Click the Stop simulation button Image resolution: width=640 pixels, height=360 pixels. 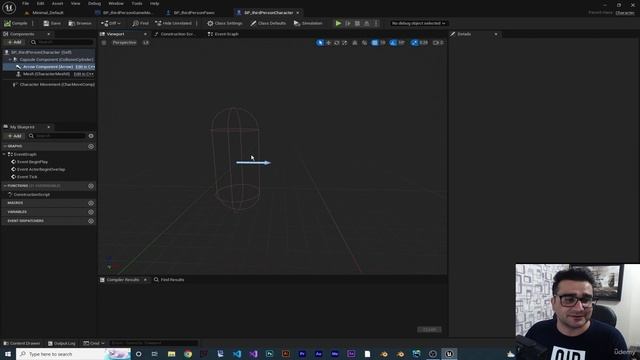coord(357,23)
